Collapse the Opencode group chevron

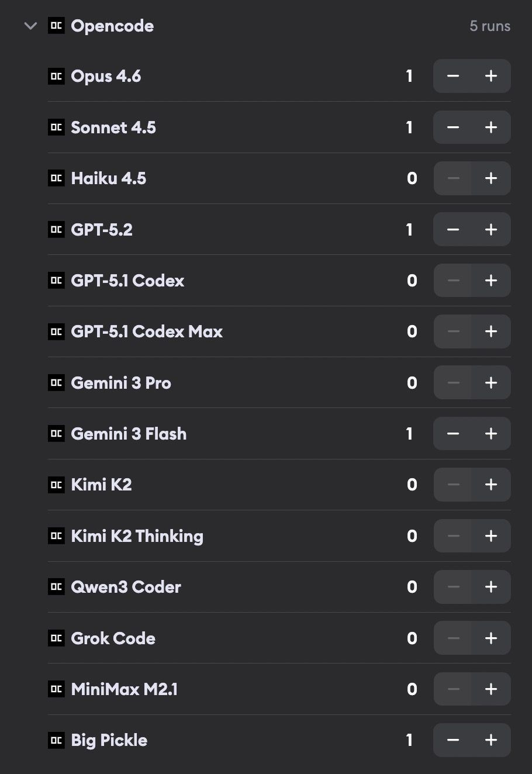pyautogui.click(x=30, y=26)
